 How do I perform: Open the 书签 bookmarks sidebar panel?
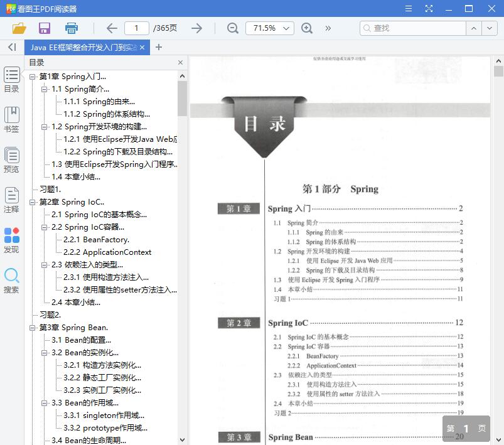(12, 120)
